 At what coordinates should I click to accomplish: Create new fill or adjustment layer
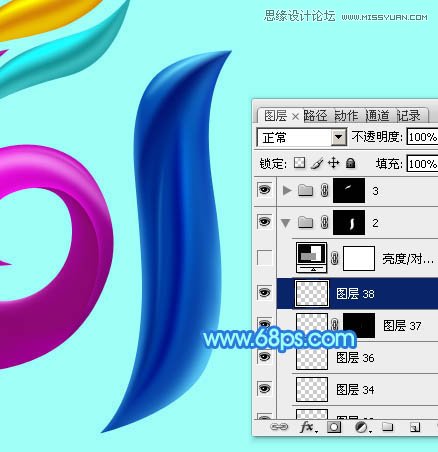tap(362, 427)
